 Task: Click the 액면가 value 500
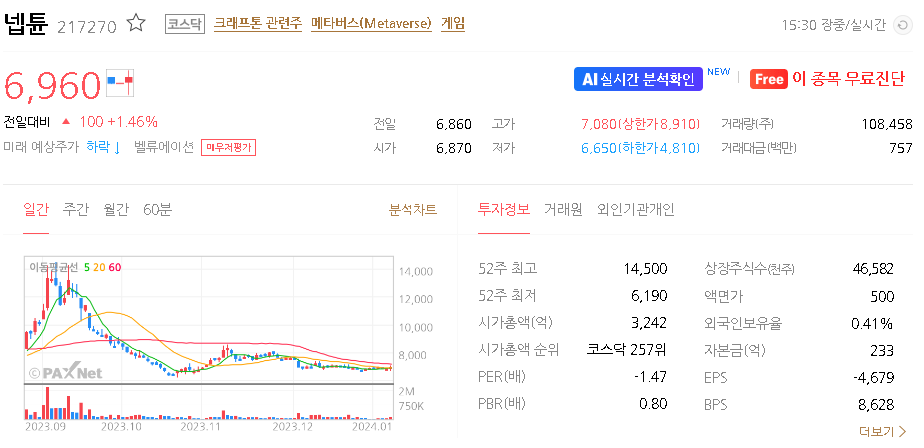coord(882,296)
